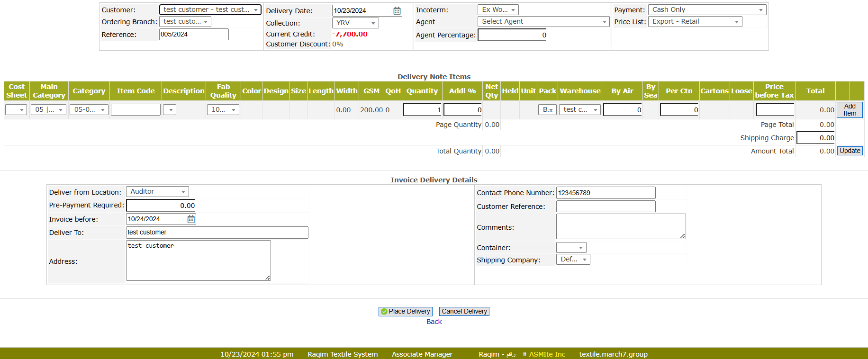This screenshot has height=359, width=868.
Task: Open the Ordering Branch dropdown
Action: (x=185, y=22)
